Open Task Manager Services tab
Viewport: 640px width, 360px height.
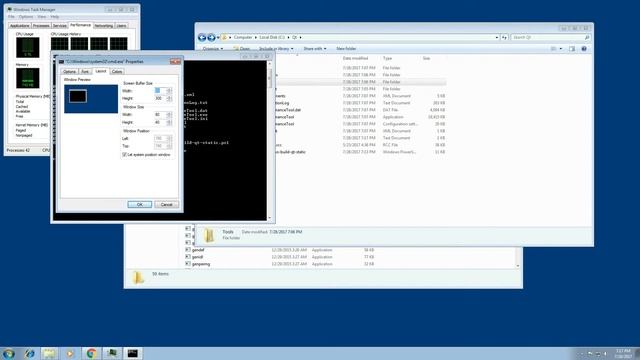(x=60, y=26)
